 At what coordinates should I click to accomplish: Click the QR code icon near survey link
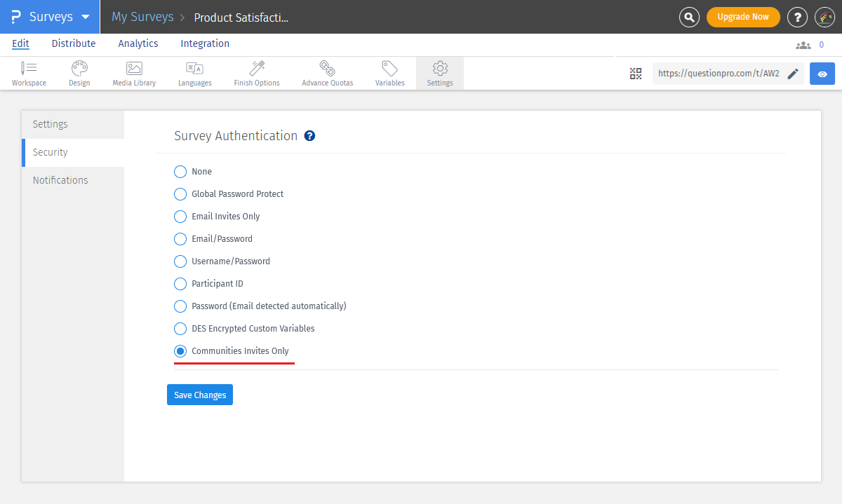tap(636, 73)
